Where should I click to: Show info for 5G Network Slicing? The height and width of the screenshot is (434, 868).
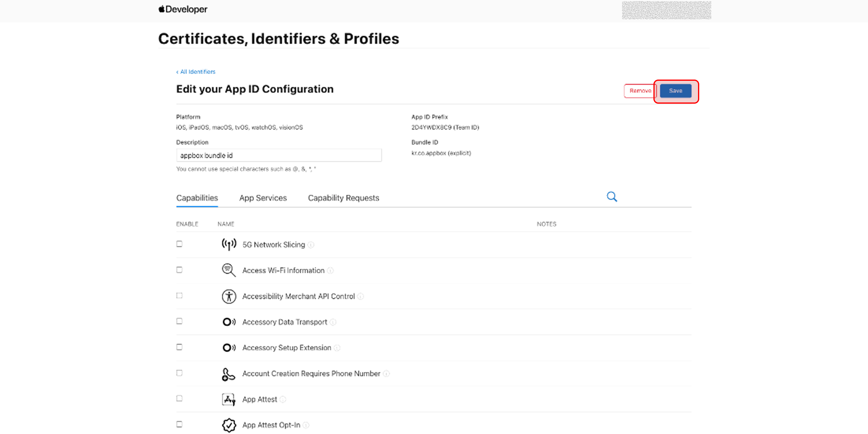311,245
